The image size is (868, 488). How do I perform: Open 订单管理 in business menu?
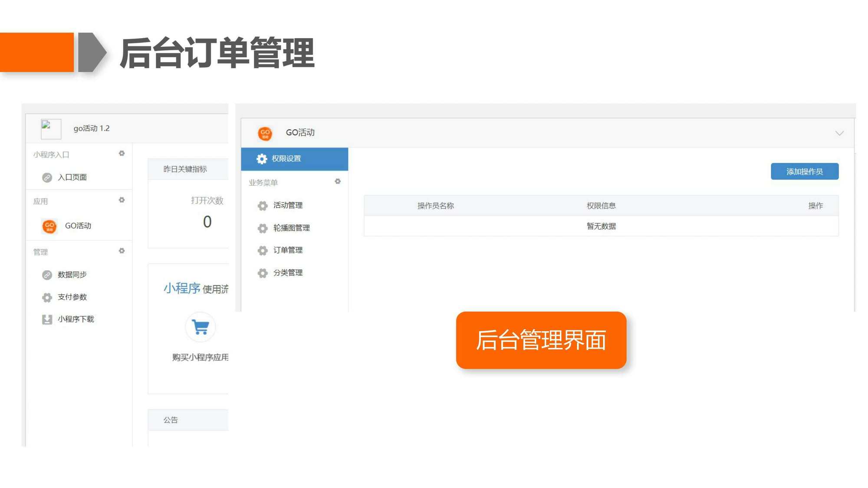[x=288, y=250]
